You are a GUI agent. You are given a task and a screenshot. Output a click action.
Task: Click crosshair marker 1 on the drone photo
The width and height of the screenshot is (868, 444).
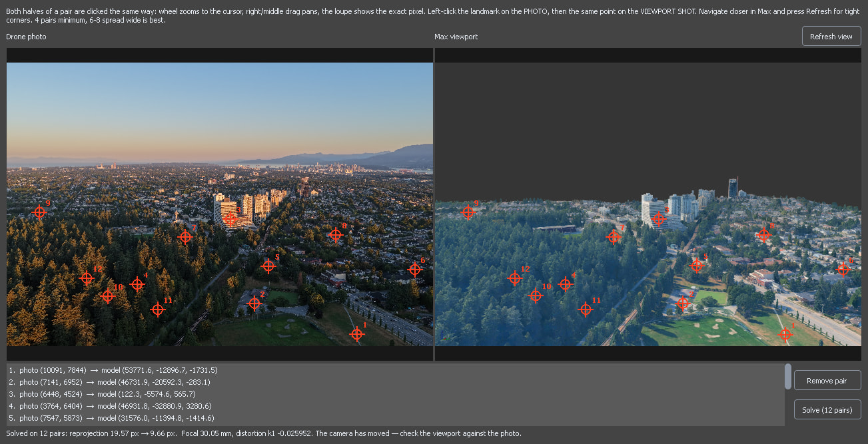click(357, 334)
